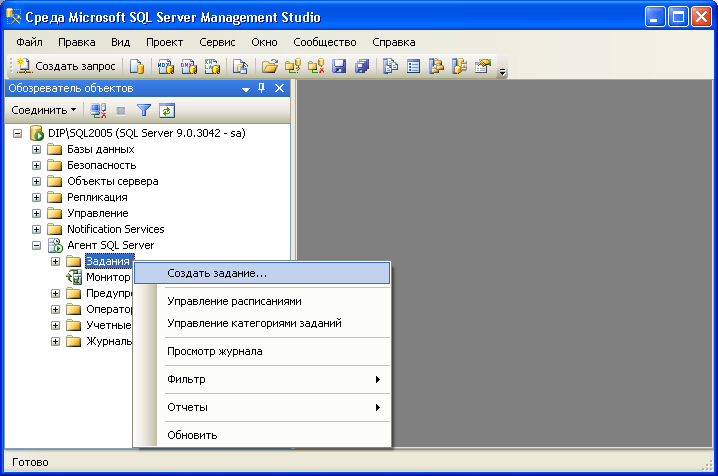The image size is (718, 476).
Task: Click the save diskette toolbar icon
Action: point(338,67)
